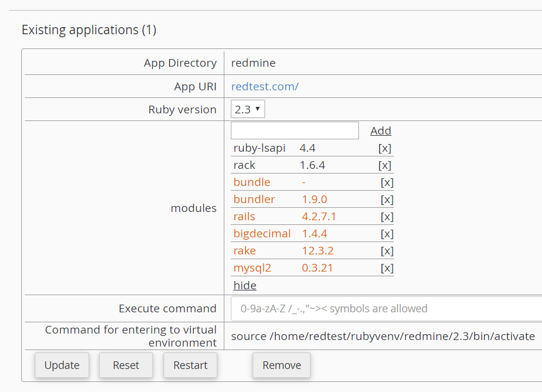Click the Update button
The image size is (542, 392).
click(62, 365)
